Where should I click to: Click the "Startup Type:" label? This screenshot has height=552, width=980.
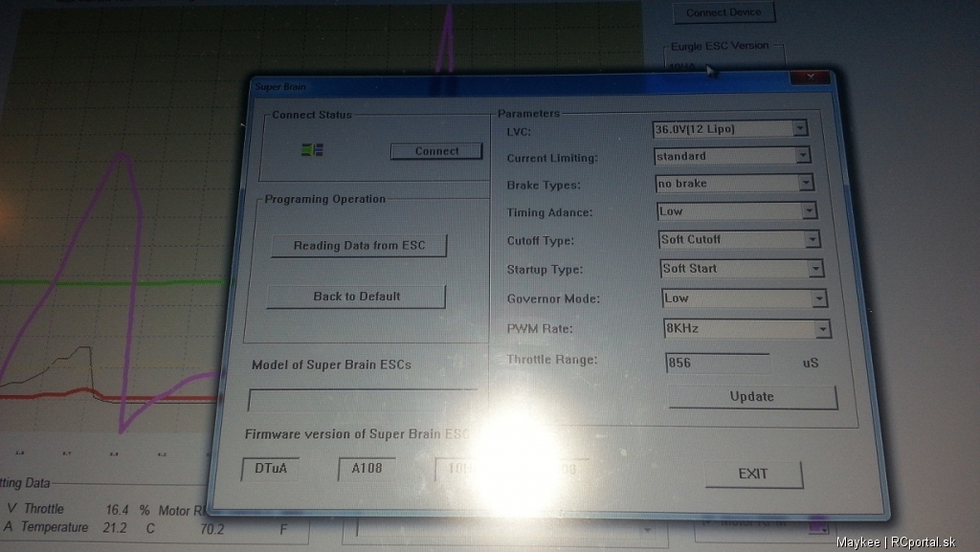[545, 269]
